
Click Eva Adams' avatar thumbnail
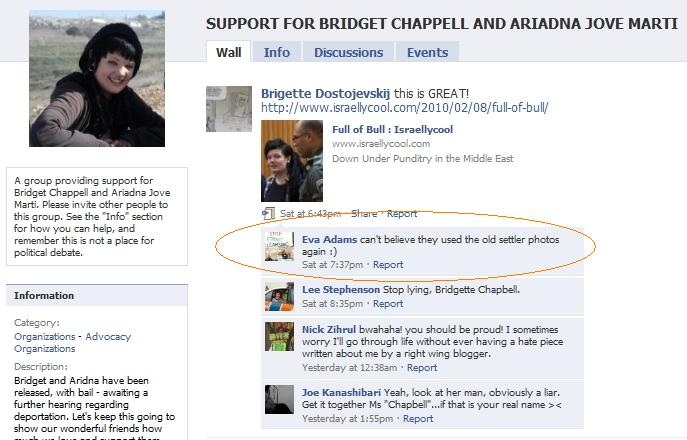point(280,246)
